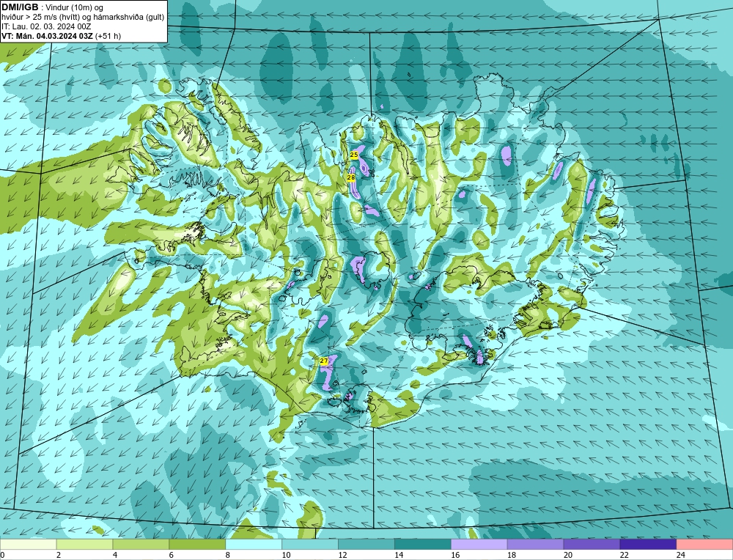Click the legend tick number 14

pyautogui.click(x=399, y=555)
